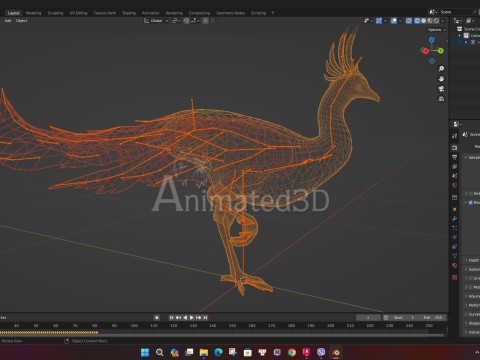Toggle viewport gizmos display
The height and width of the screenshot is (360, 480).
click(x=379, y=21)
